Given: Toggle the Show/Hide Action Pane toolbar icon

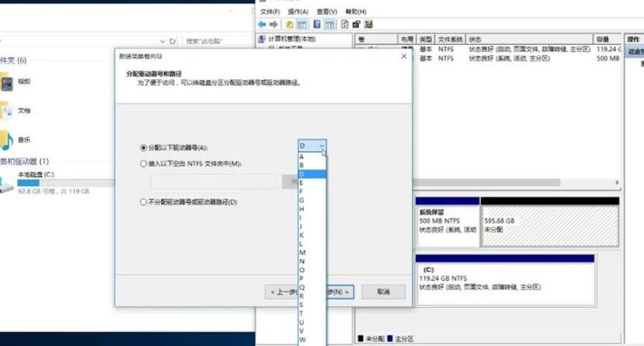Looking at the screenshot, I should click(x=330, y=25).
